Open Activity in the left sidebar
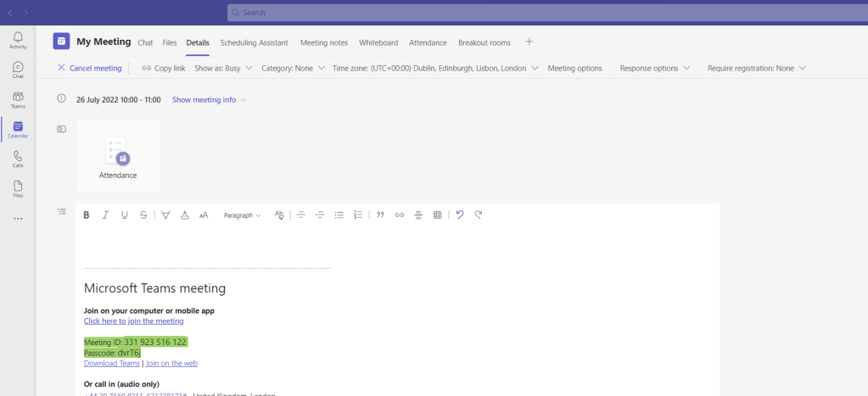This screenshot has width=868, height=396. coord(18,41)
